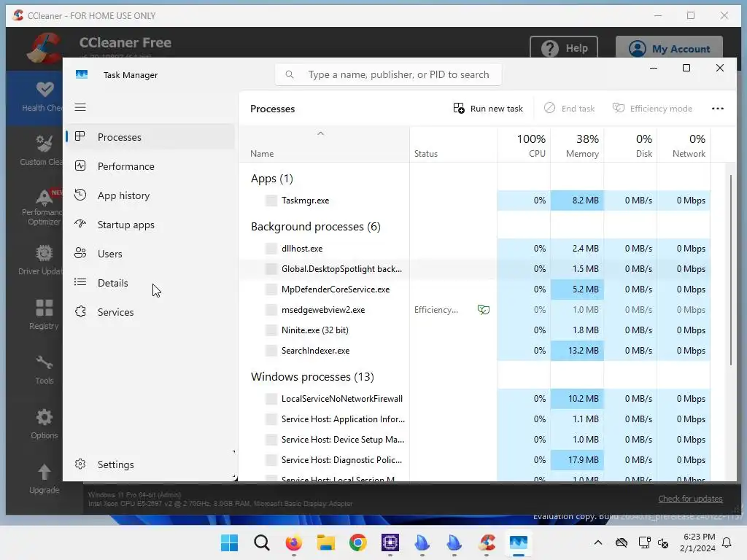The width and height of the screenshot is (747, 560).
Task: Select Service Host: Diagnostic Polic... row
Action: point(474,461)
